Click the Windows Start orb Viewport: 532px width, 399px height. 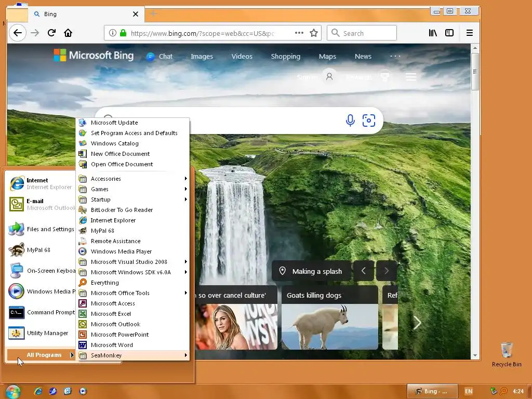(13, 392)
